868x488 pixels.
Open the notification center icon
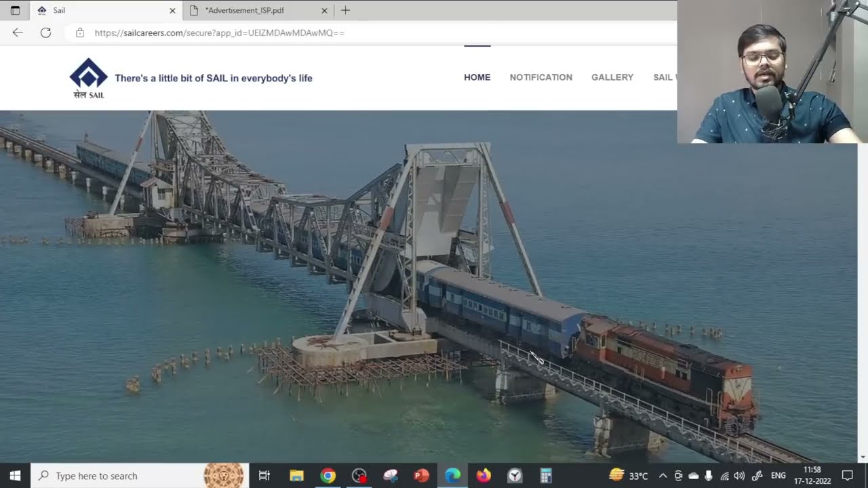847,476
